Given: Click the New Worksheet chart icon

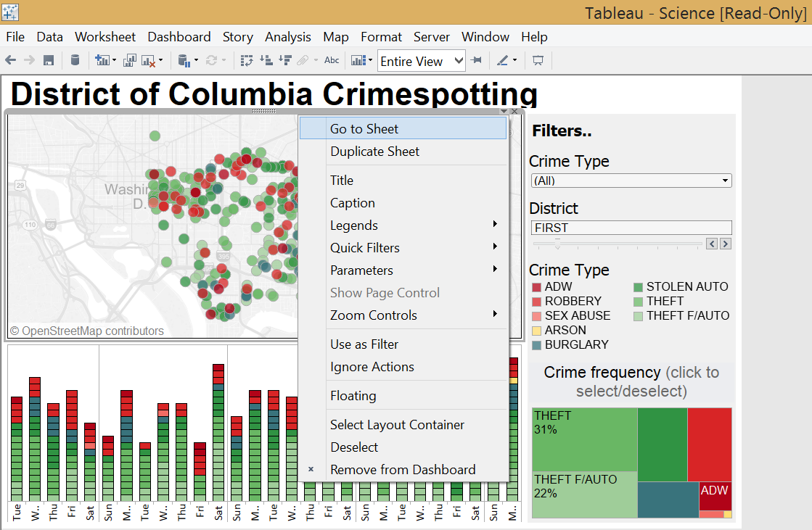Looking at the screenshot, I should 102,61.
